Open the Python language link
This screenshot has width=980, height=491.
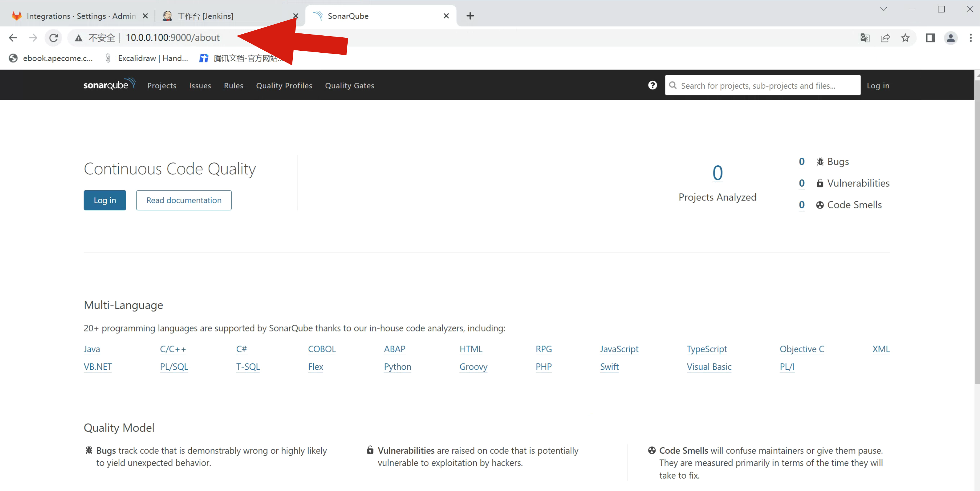[397, 366]
